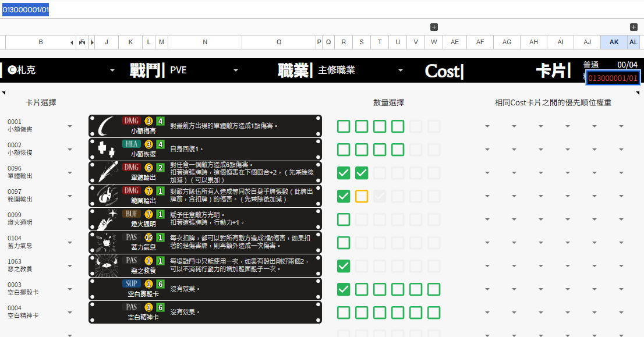644x337 pixels.
Task: Check the first quantity box for 0001 小額傷害
Action: click(x=344, y=126)
